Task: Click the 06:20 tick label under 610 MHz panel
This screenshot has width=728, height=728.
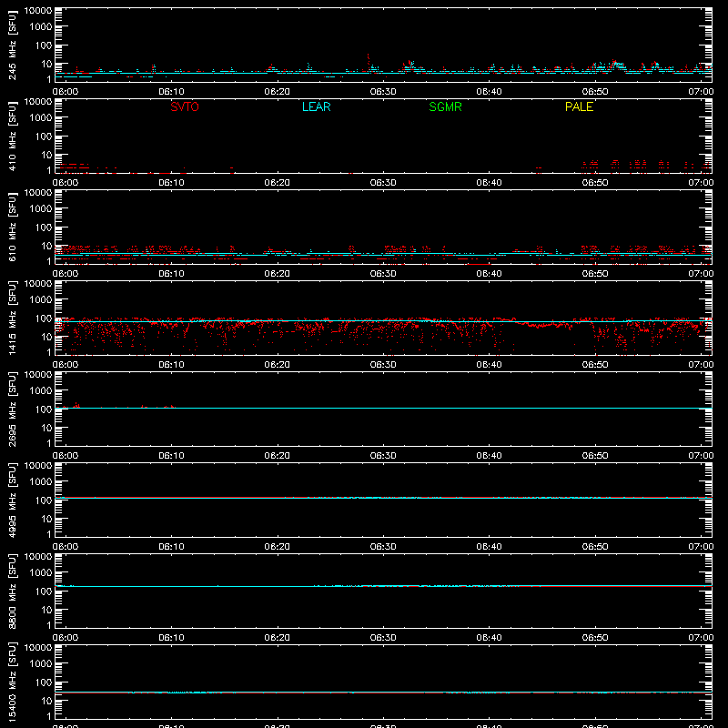Action: (278, 274)
